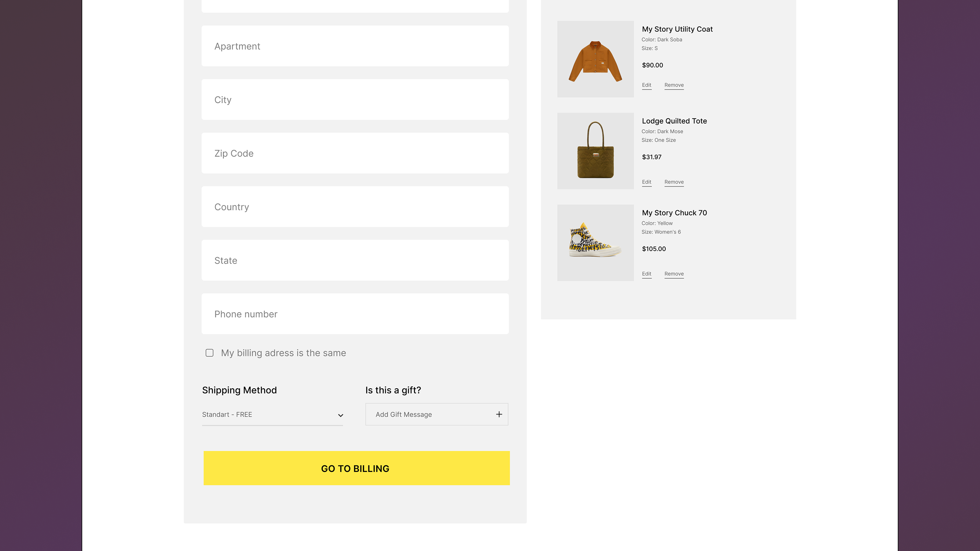Image resolution: width=980 pixels, height=551 pixels.
Task: Click the Apartment input field
Action: coord(355,47)
